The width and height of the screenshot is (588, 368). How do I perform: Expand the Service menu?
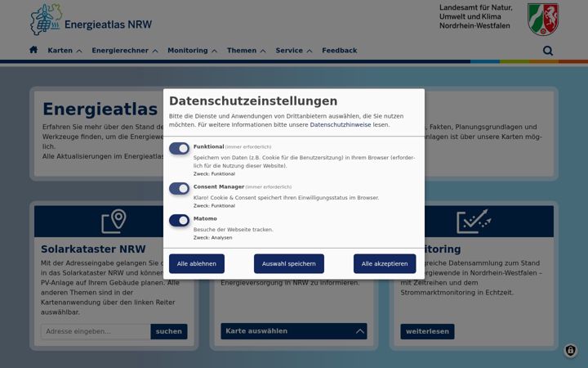pyautogui.click(x=294, y=51)
